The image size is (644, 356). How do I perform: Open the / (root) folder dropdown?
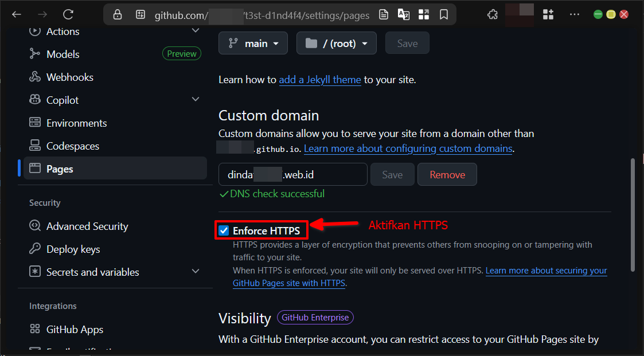336,42
